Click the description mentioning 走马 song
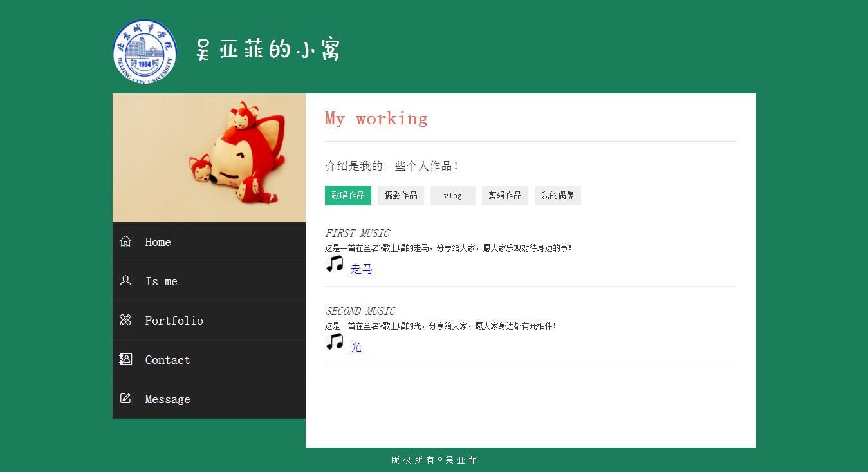The image size is (868, 472). 448,248
